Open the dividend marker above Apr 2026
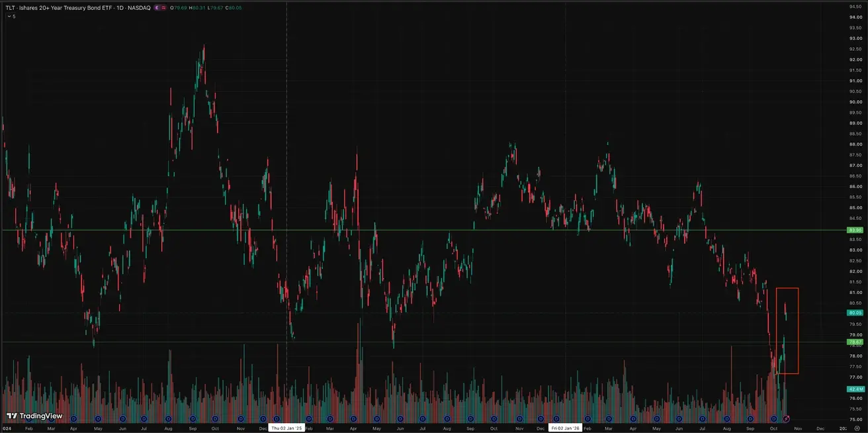The height and width of the screenshot is (433, 868). (x=633, y=418)
